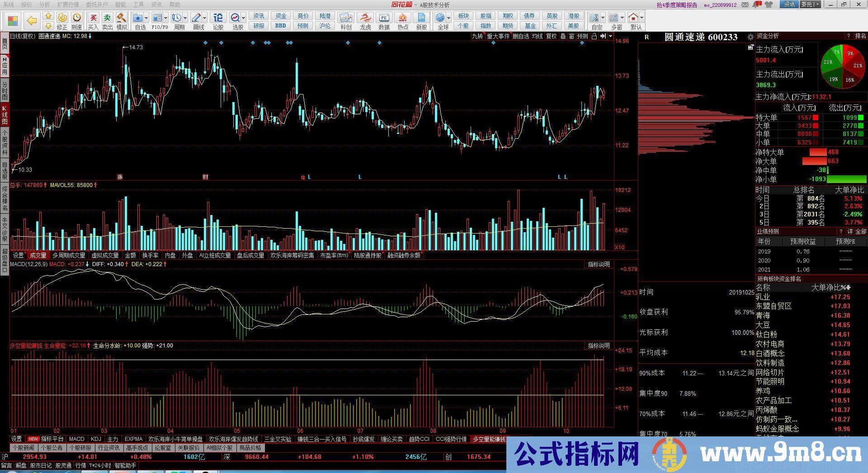Toggle the 窗 window option
The image size is (868, 473).
coord(572,36)
